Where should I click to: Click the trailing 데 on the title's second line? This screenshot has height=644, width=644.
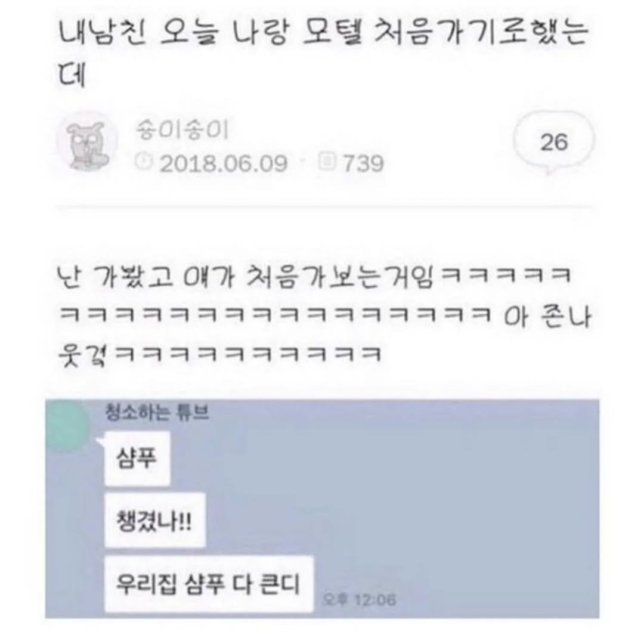coord(72,75)
